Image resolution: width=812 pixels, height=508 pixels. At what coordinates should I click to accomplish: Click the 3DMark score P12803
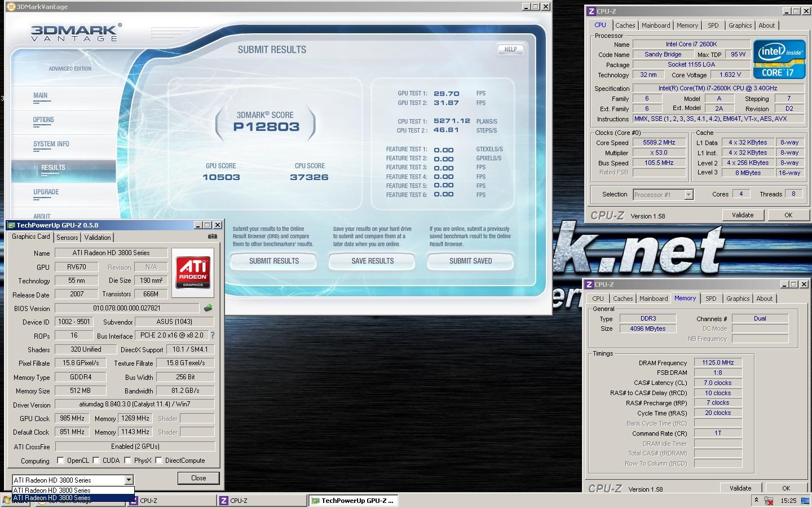[266, 126]
